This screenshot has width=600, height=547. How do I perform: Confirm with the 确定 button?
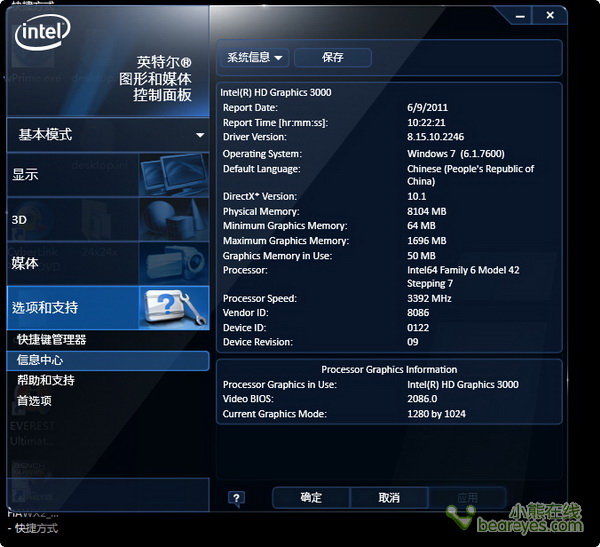coord(311,498)
